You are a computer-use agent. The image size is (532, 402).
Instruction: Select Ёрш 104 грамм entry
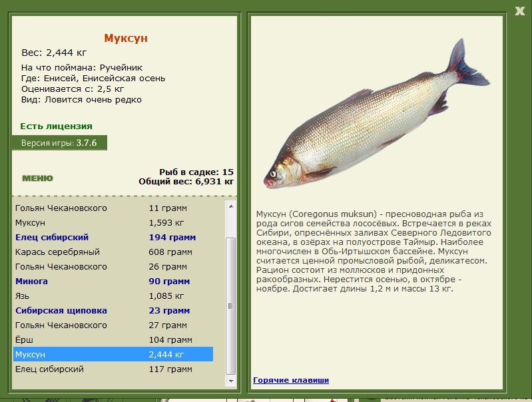coord(113,339)
